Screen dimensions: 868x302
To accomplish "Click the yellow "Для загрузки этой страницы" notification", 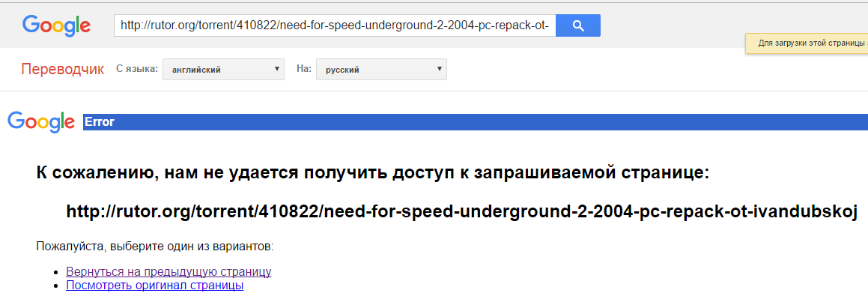I will (x=807, y=43).
